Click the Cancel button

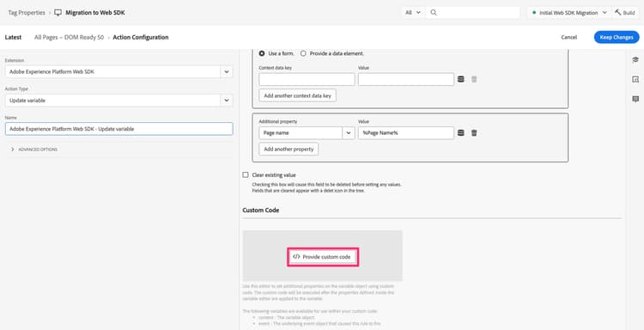tap(568, 38)
